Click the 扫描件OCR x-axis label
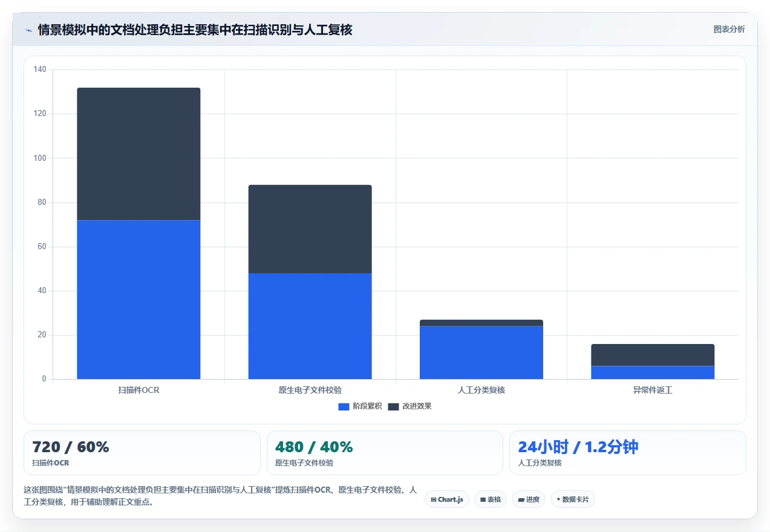 point(139,390)
